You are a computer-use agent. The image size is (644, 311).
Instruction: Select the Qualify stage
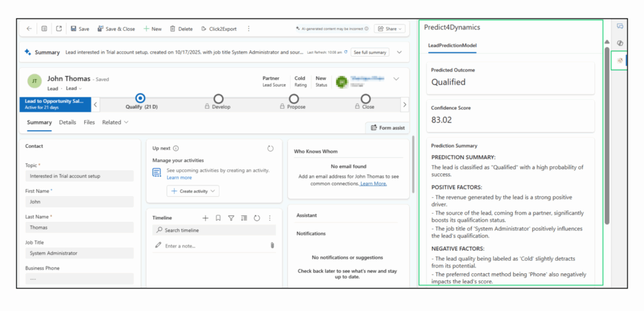[140, 99]
